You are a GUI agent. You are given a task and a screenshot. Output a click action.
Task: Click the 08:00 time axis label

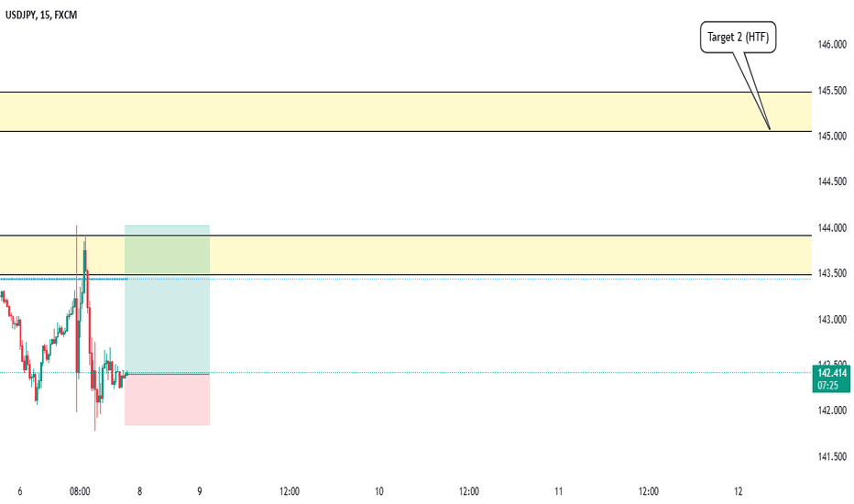[x=80, y=491]
